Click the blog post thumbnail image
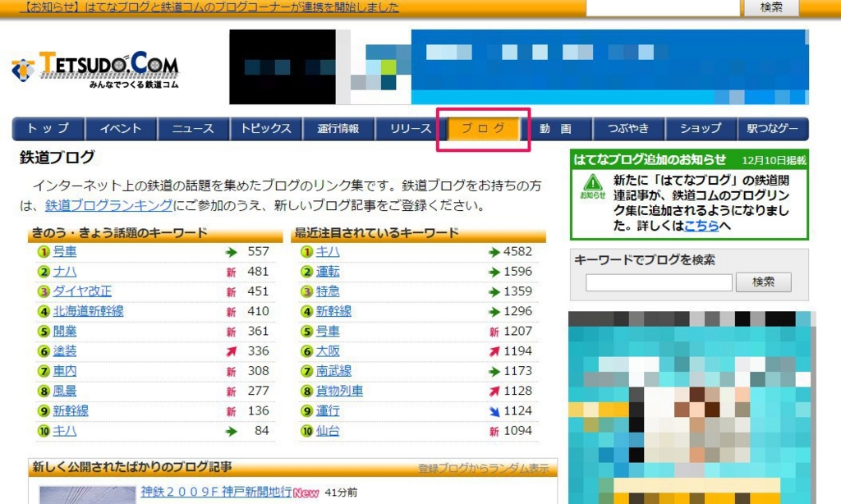The height and width of the screenshot is (504, 841). pyautogui.click(x=87, y=495)
